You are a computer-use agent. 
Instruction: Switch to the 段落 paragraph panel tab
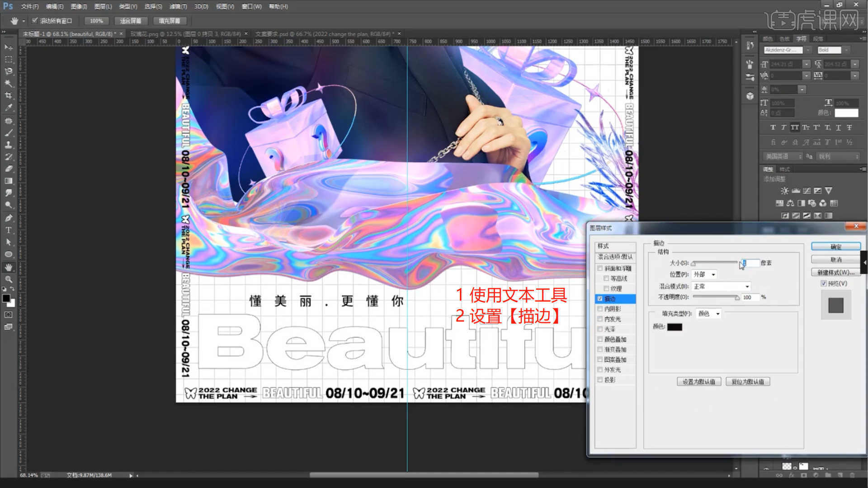click(x=817, y=39)
